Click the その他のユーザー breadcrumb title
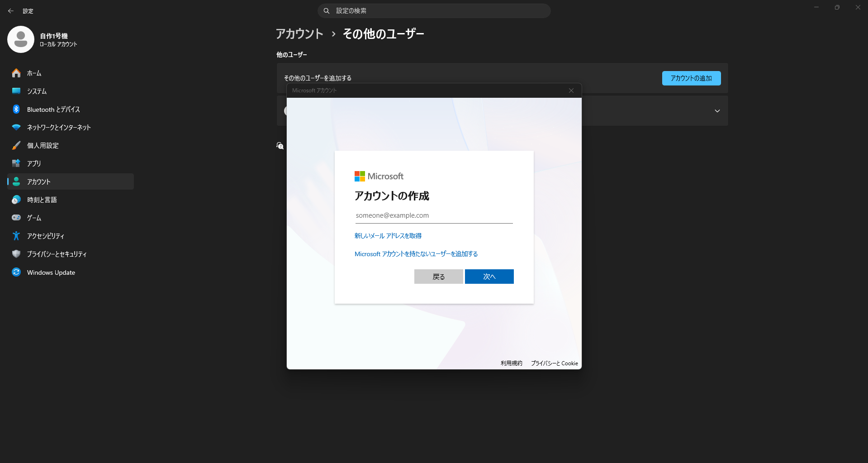This screenshot has width=868, height=463. pyautogui.click(x=384, y=34)
